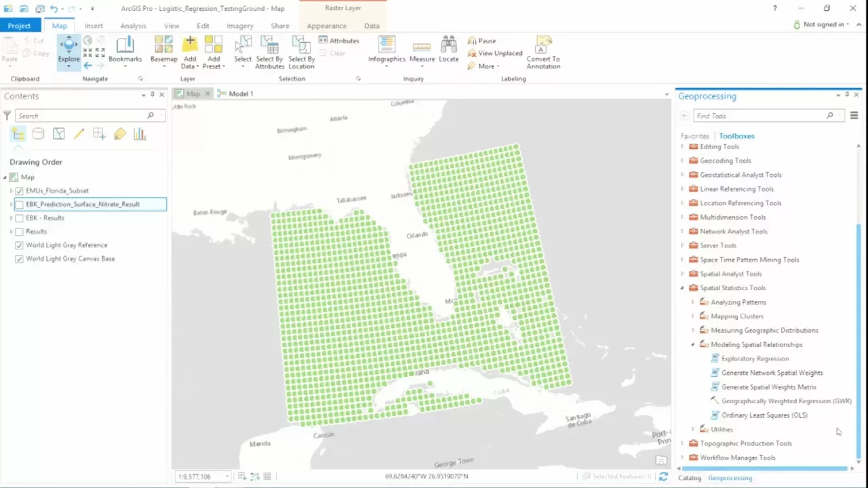
Task: Select the Explore navigation tool
Action: coord(68,52)
